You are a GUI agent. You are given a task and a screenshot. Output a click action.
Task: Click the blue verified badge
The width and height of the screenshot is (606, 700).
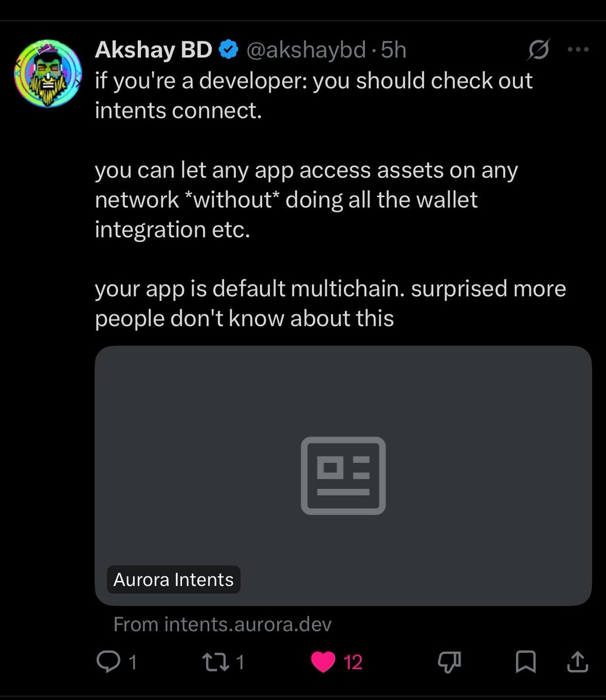pos(228,51)
